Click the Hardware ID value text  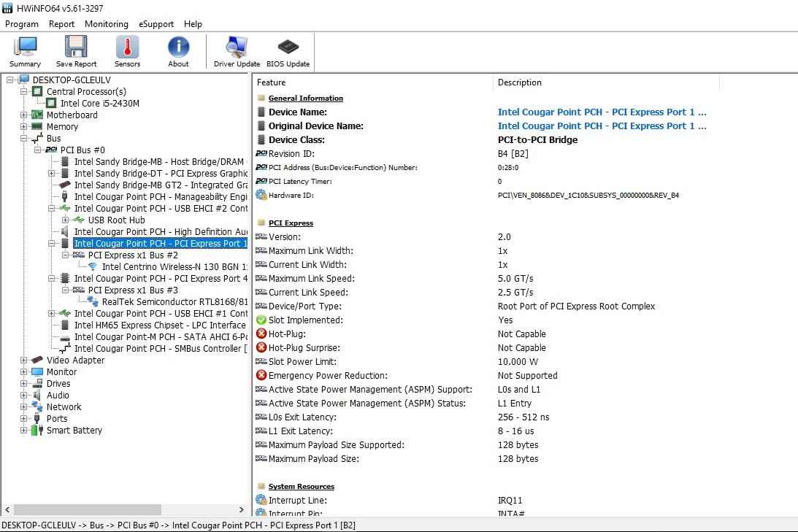pyautogui.click(x=588, y=196)
